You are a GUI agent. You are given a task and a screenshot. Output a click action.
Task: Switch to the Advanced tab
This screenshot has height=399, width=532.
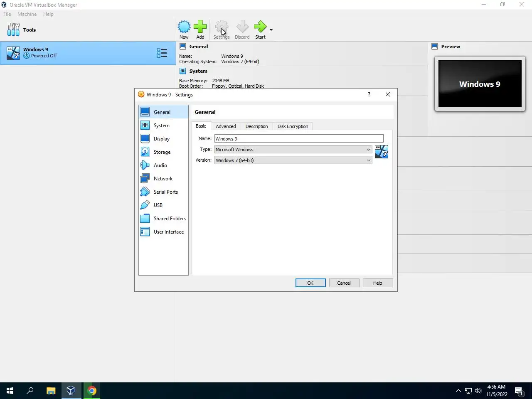click(x=226, y=126)
